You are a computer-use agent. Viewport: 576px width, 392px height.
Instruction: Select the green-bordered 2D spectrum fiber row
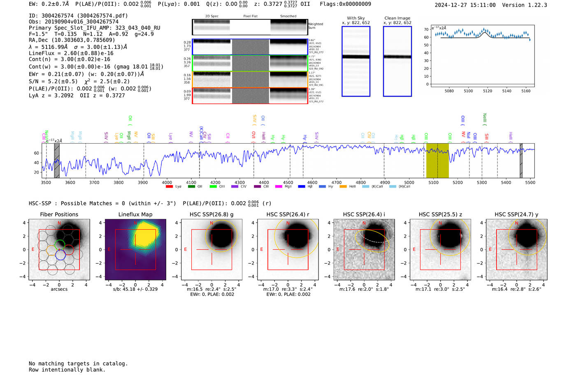click(250, 63)
